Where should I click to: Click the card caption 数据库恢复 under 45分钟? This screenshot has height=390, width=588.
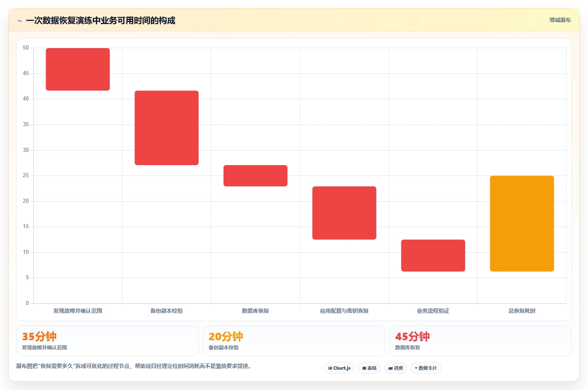pos(407,348)
